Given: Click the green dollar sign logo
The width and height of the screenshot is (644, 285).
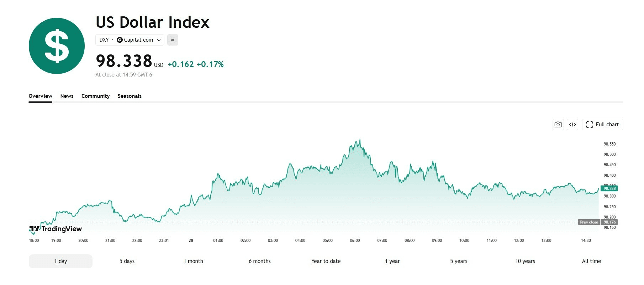Looking at the screenshot, I should click(57, 46).
